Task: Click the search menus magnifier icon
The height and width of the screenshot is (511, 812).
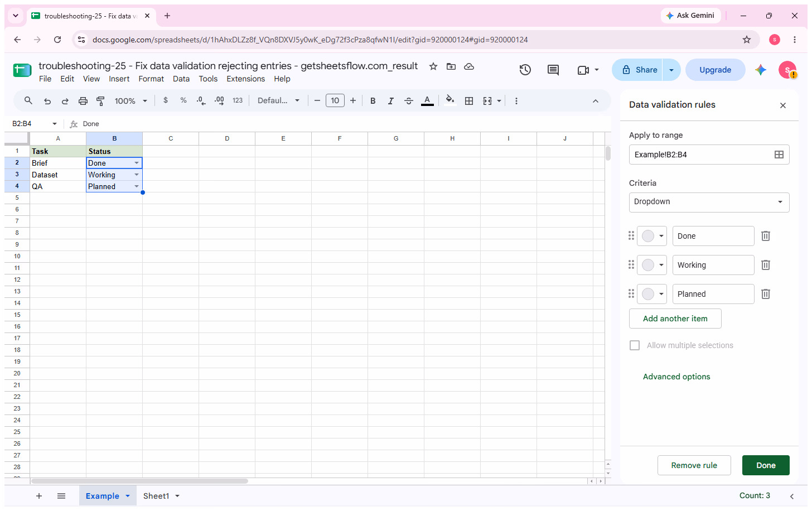Action: (x=28, y=100)
